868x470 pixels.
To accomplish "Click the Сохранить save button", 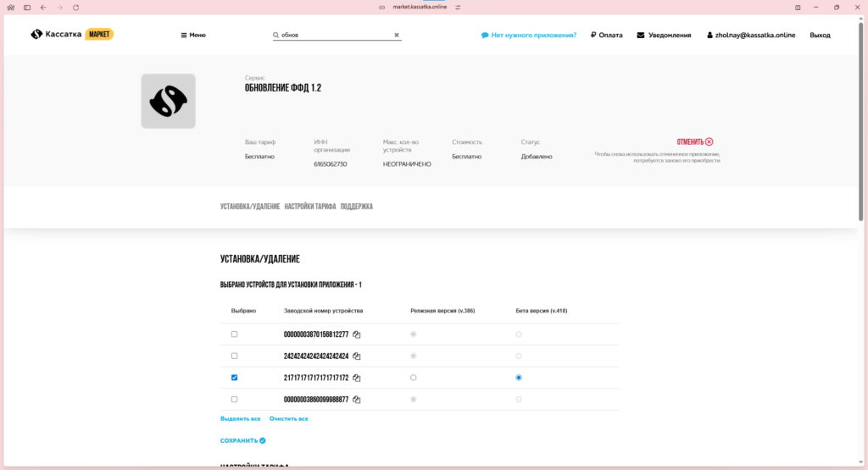I will click(243, 440).
